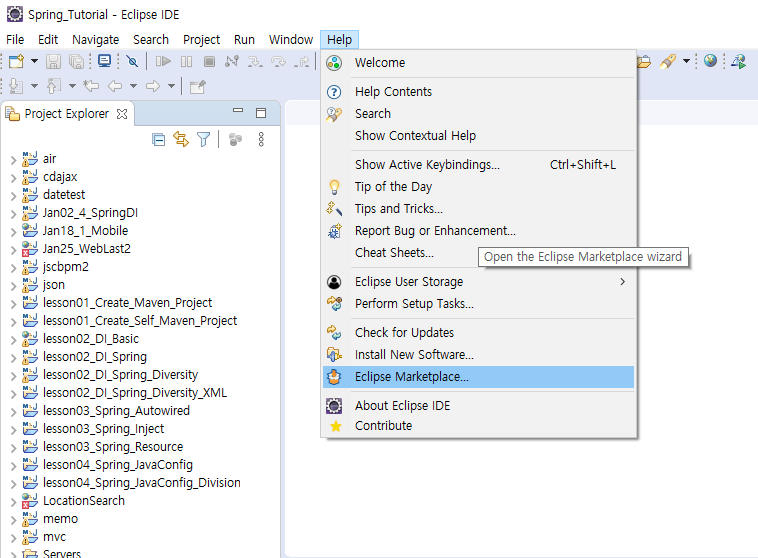Click the Step Return icon
This screenshot has width=758, height=558.
302,61
